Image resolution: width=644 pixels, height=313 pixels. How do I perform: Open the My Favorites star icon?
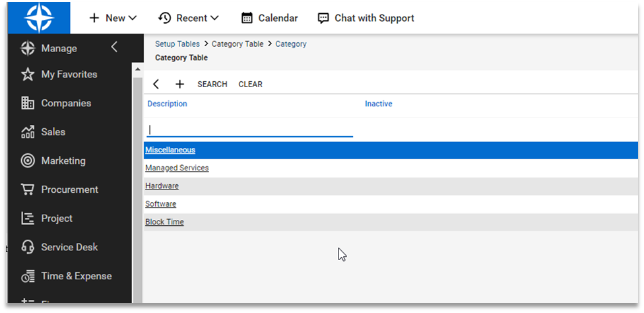[x=28, y=75]
